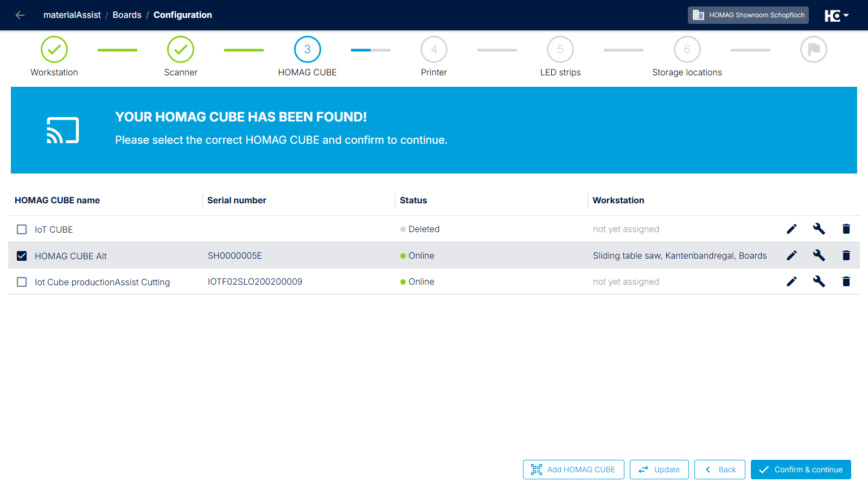
Task: Click Online status of productionAssist Cutting row
Action: (417, 281)
